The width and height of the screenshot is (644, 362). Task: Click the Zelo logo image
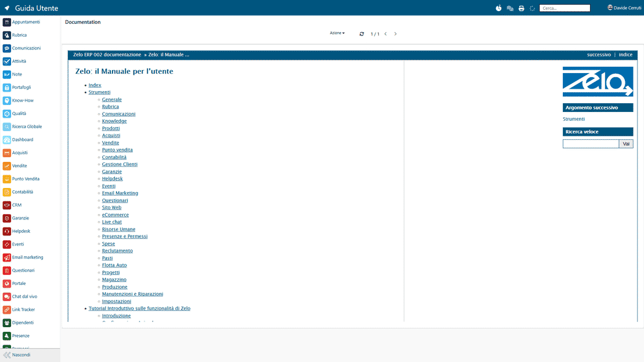coord(598,82)
